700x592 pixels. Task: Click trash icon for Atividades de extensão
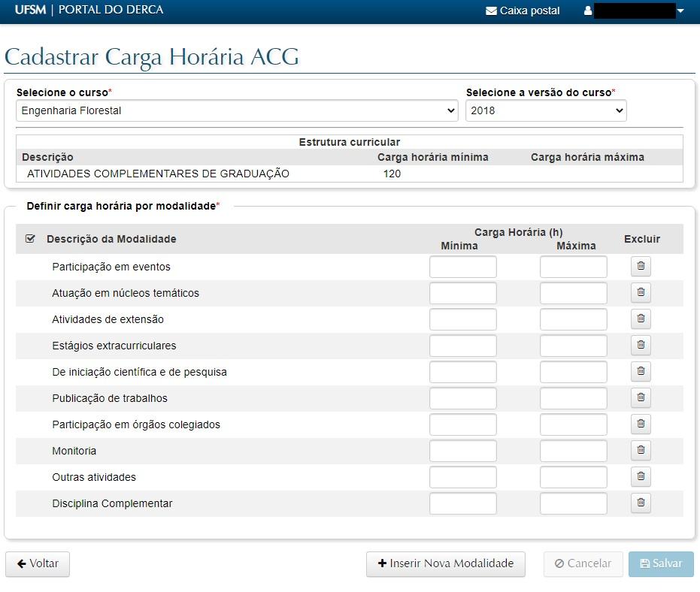pyautogui.click(x=641, y=319)
